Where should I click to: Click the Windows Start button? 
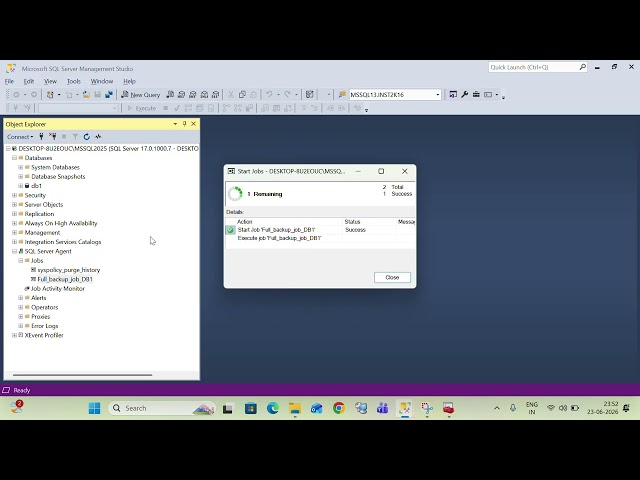coord(94,408)
